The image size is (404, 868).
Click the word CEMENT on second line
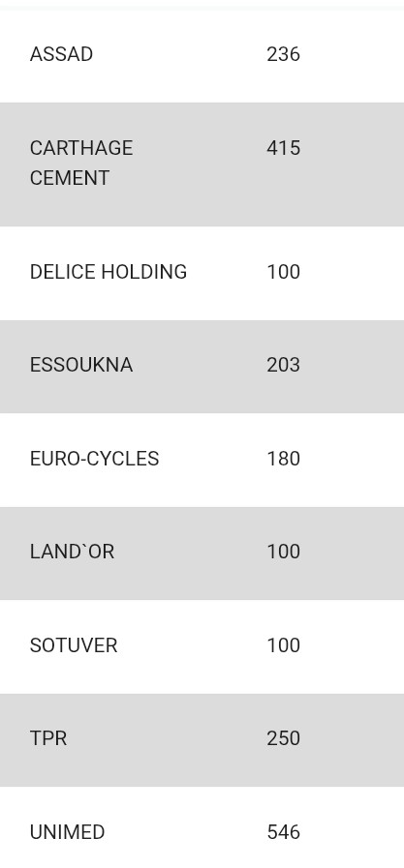(x=70, y=178)
